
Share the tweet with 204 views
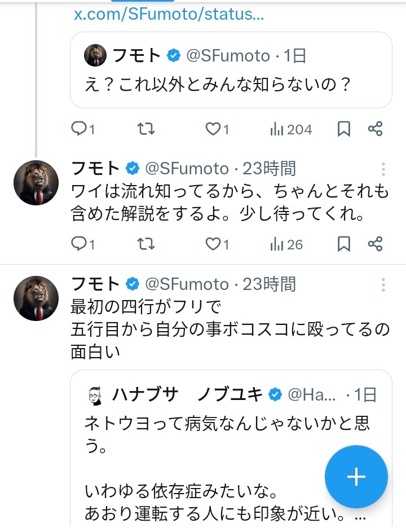(376, 129)
